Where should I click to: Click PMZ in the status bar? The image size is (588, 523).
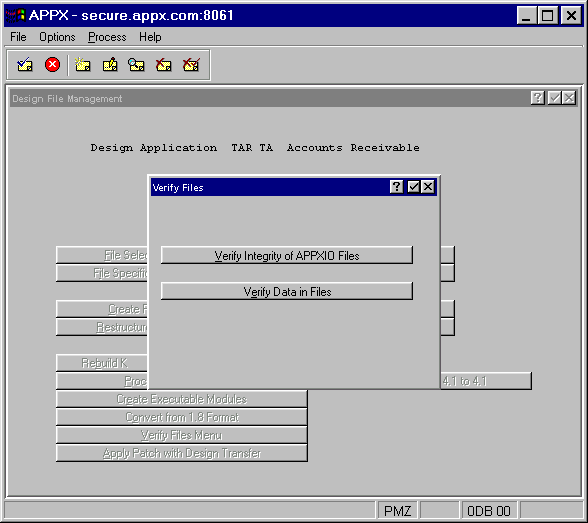click(398, 511)
